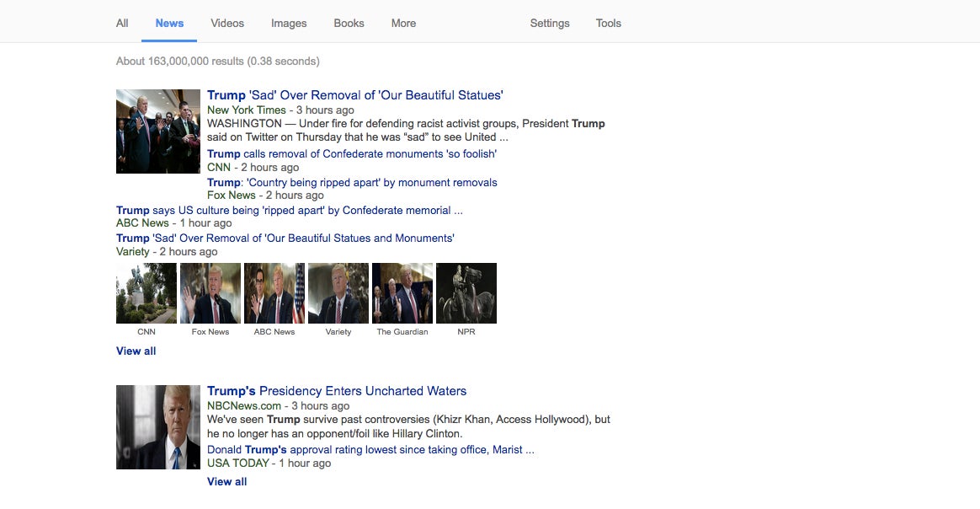Click the New York Times article thumbnail
Viewport: 980px width, 509px height.
coord(158,131)
